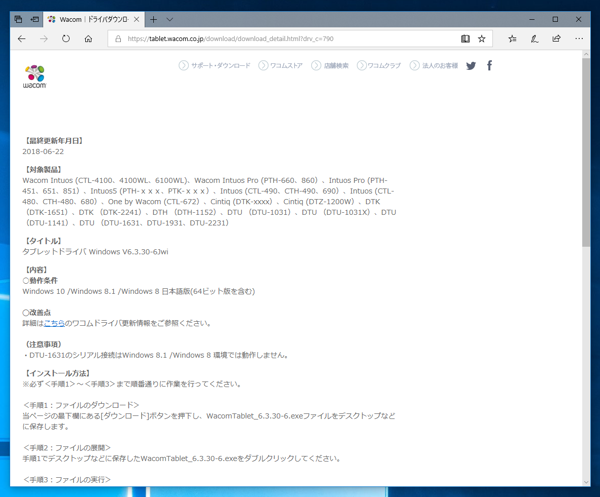Click the scrollbar up arrow
This screenshot has width=600, height=497.
tap(586, 54)
